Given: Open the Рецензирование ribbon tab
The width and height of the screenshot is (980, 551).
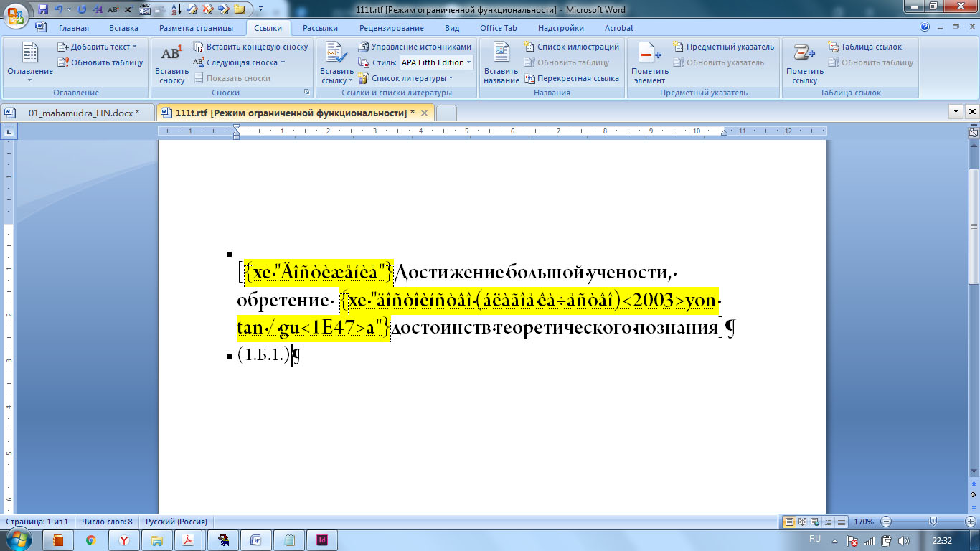Looking at the screenshot, I should 391,28.
